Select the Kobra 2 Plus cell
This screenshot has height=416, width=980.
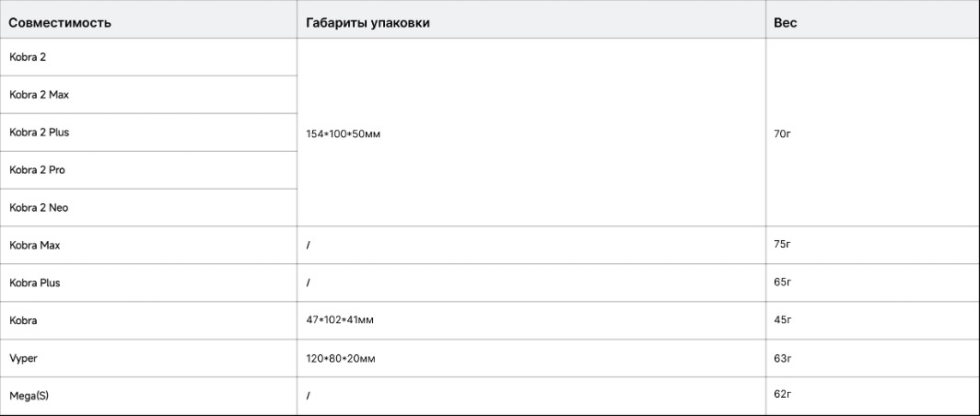(x=39, y=133)
